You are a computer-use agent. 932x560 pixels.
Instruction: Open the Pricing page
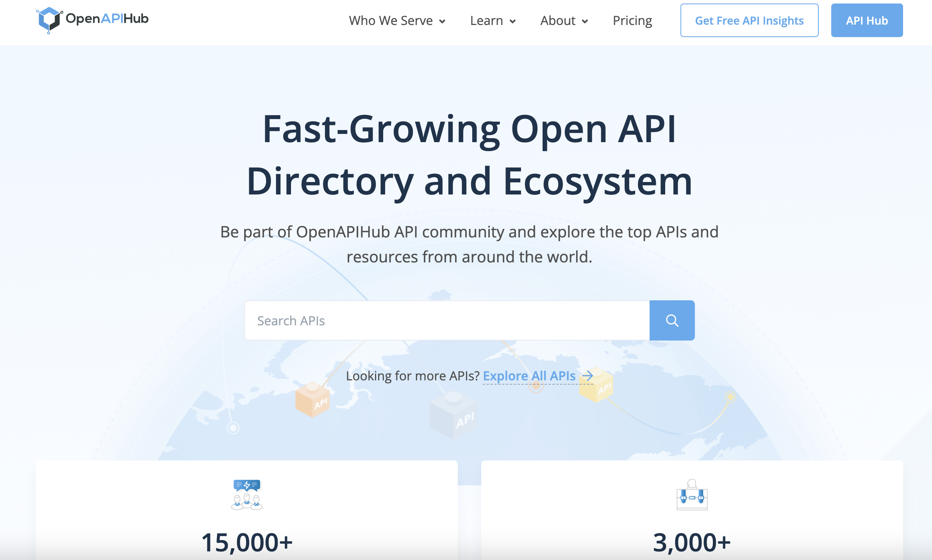point(632,20)
